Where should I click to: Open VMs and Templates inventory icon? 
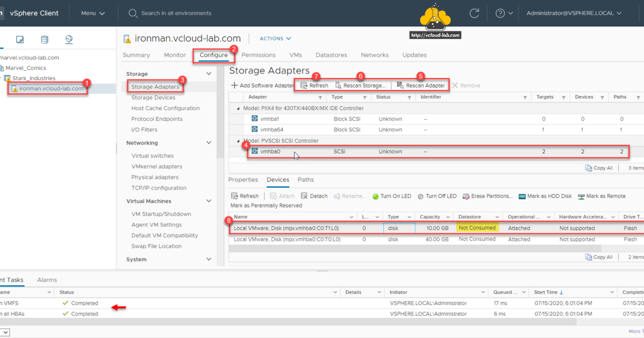(x=20, y=40)
